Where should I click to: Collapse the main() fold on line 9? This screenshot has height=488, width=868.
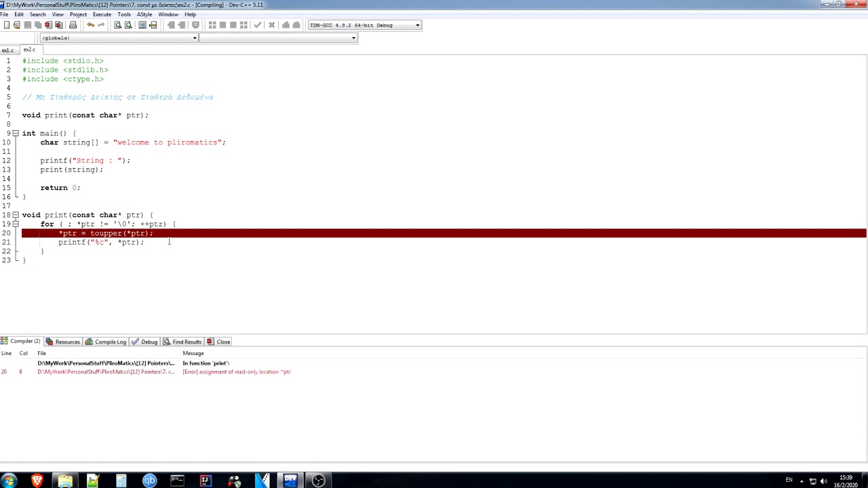point(16,134)
